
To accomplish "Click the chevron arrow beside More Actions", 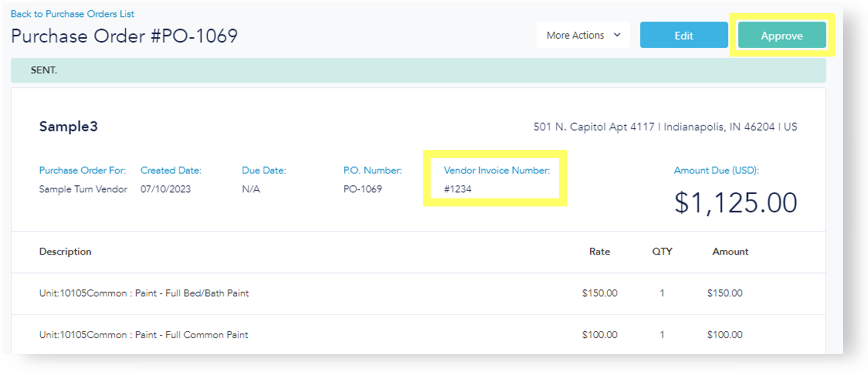I will click(x=617, y=35).
